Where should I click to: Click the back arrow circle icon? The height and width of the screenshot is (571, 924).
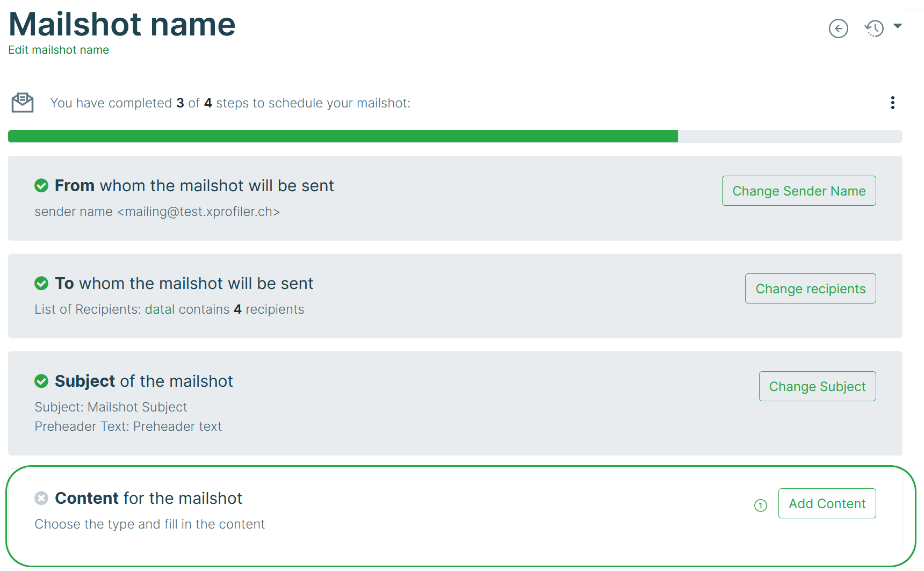point(838,28)
